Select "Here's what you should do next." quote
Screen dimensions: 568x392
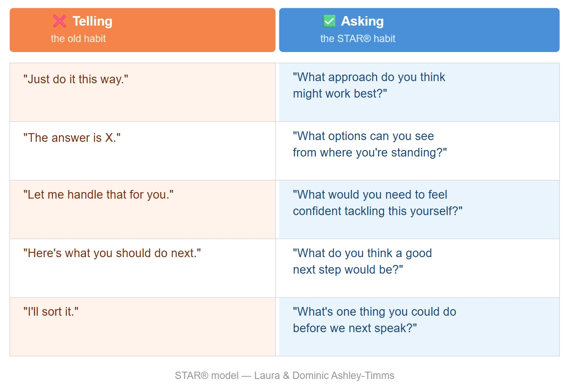(x=112, y=253)
